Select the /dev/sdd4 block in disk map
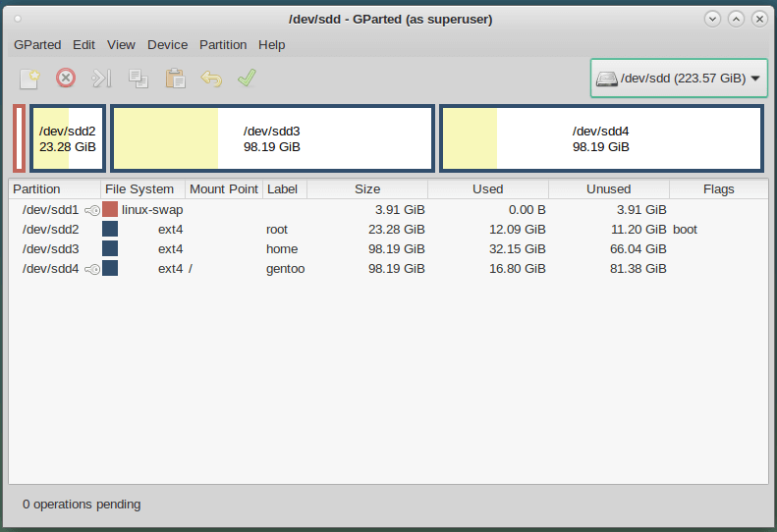This screenshot has height=532, width=777. pos(600,138)
